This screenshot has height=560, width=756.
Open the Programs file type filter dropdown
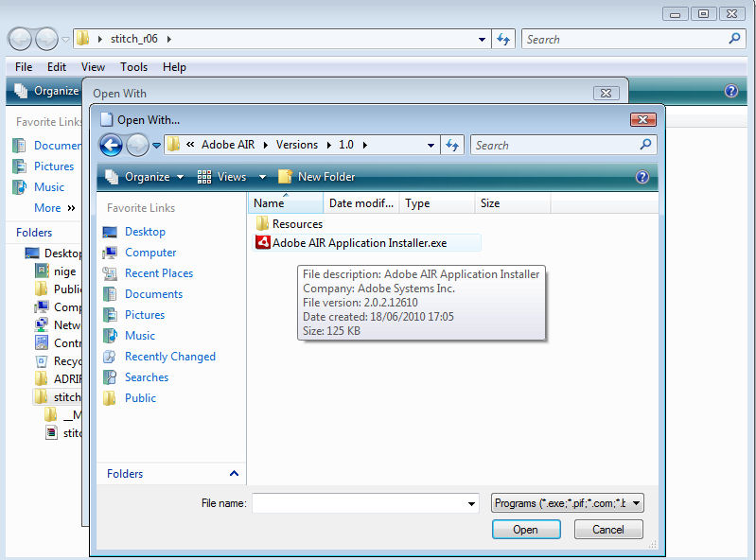pos(568,503)
